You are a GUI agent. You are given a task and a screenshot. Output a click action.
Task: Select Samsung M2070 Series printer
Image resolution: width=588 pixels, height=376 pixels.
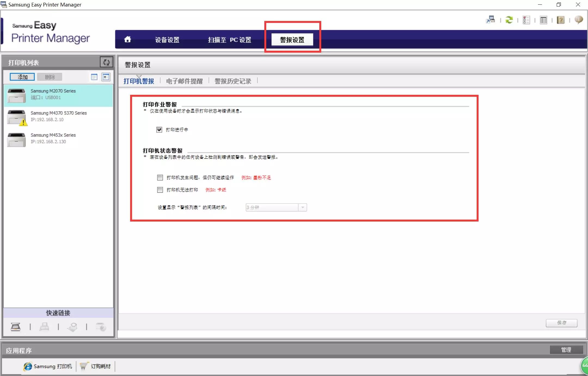pyautogui.click(x=58, y=95)
